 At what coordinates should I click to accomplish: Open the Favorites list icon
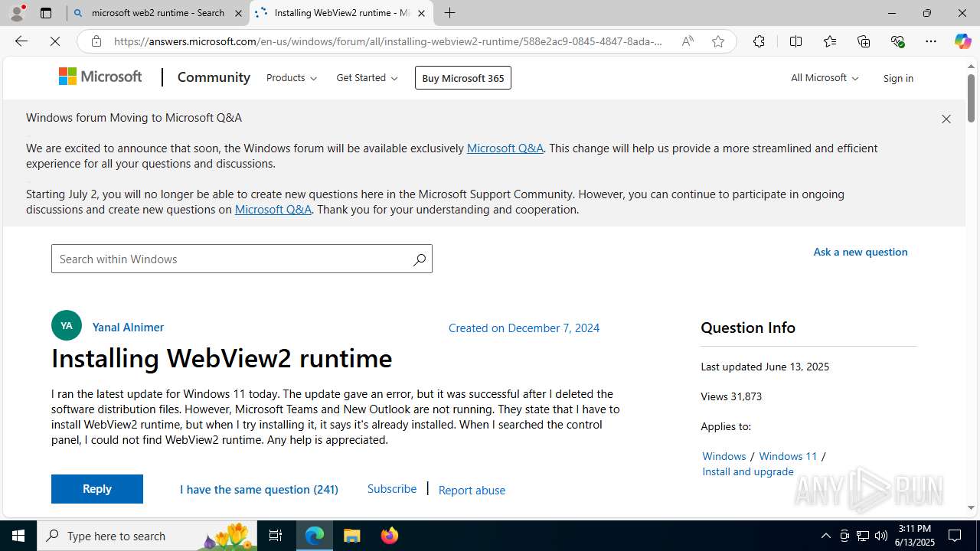point(829,41)
